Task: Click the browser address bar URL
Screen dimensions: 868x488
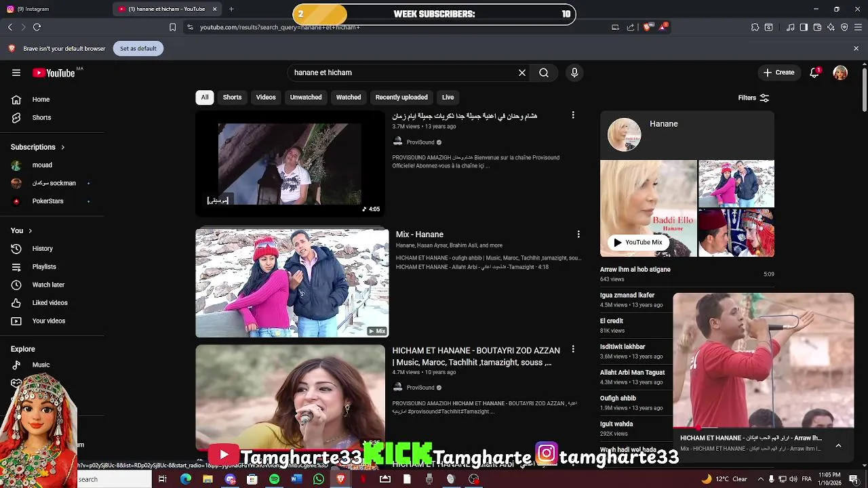Action: point(279,27)
